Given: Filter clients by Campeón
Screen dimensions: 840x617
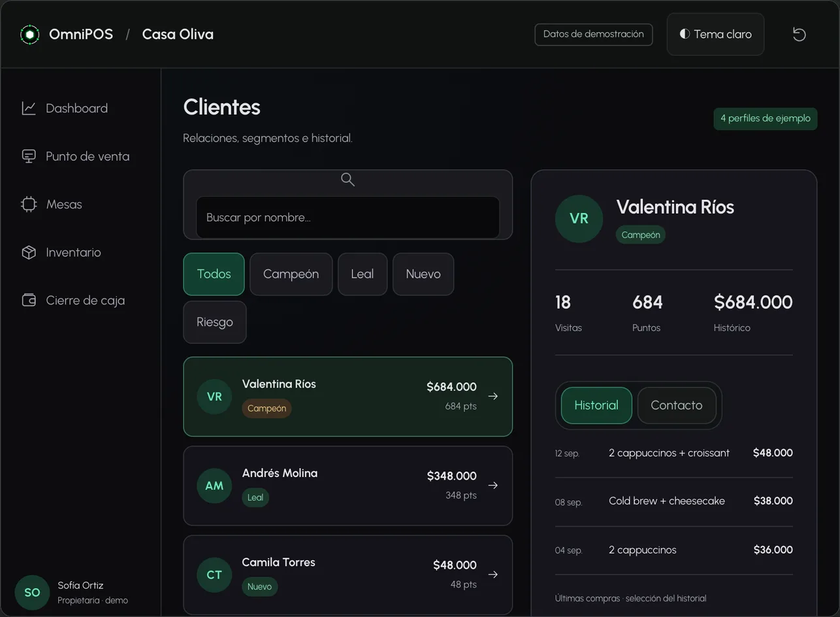Looking at the screenshot, I should click(291, 274).
